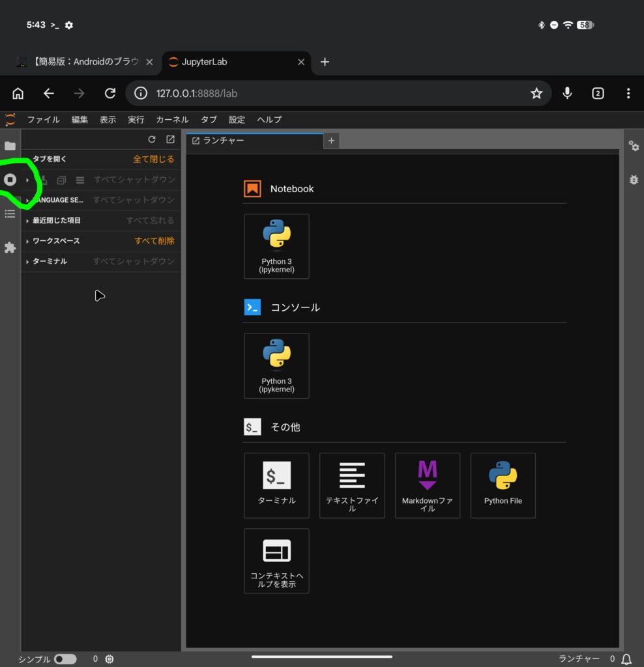Open the table of contents sidebar icon
This screenshot has height=667, width=644.
10,214
